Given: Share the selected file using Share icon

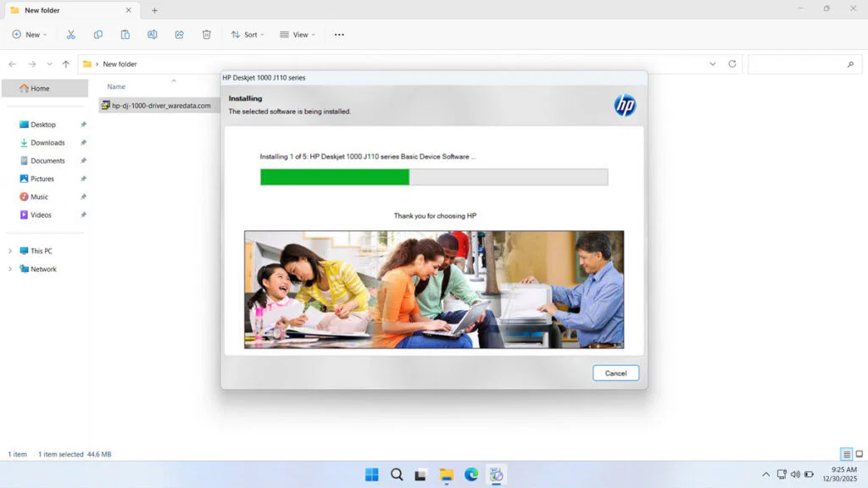Looking at the screenshot, I should (x=179, y=34).
